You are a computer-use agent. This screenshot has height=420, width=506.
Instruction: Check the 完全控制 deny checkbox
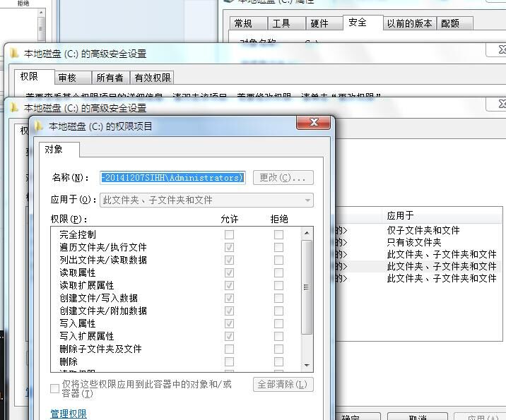click(278, 234)
